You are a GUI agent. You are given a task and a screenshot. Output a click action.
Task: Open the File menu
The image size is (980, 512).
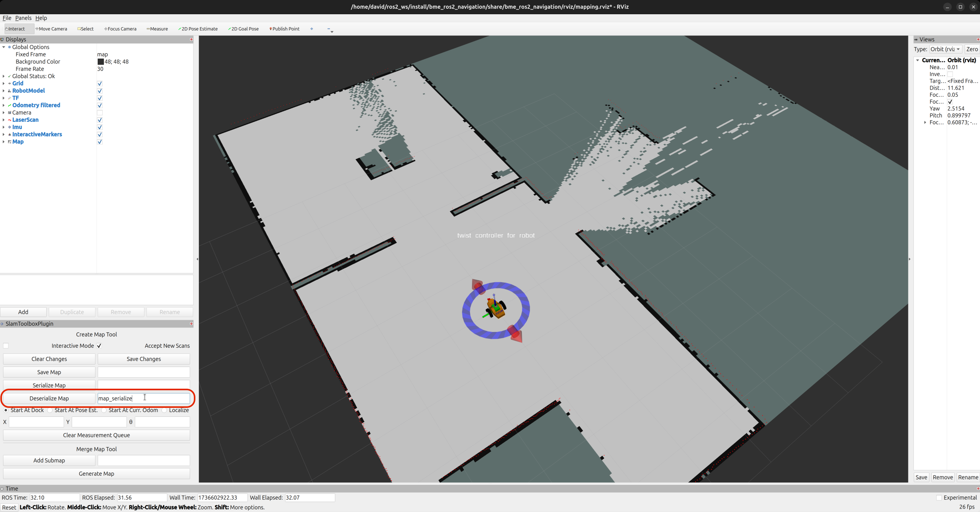pos(7,18)
